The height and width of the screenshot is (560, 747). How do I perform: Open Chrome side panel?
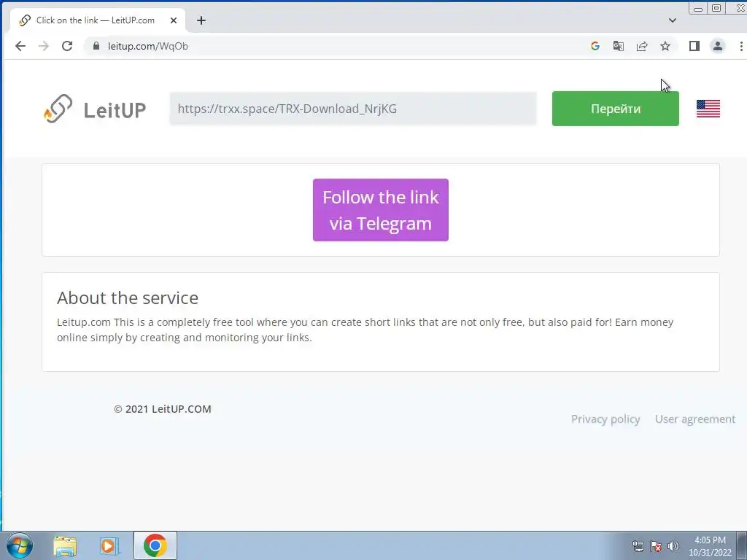[x=694, y=46]
